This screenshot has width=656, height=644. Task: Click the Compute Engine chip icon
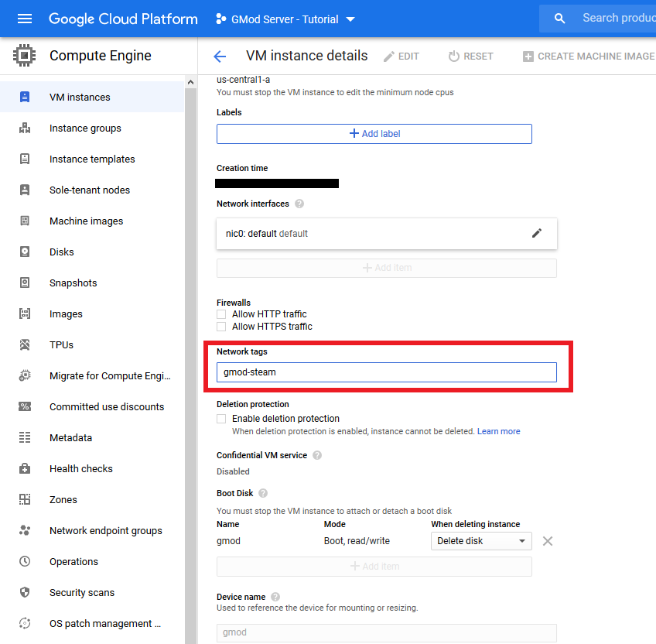[x=24, y=55]
